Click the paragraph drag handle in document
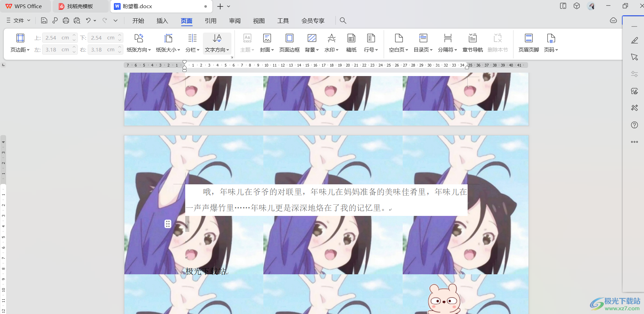Screen dimensions: 644x314 click(x=168, y=224)
